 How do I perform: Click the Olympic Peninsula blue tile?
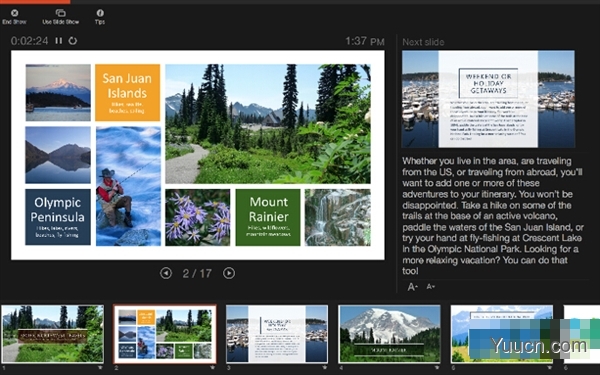click(58, 217)
